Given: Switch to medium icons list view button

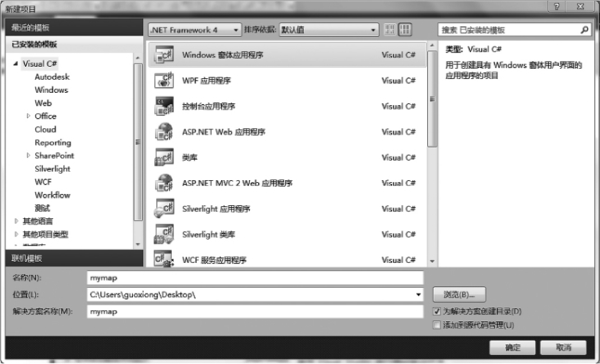Looking at the screenshot, I should pos(405,30).
